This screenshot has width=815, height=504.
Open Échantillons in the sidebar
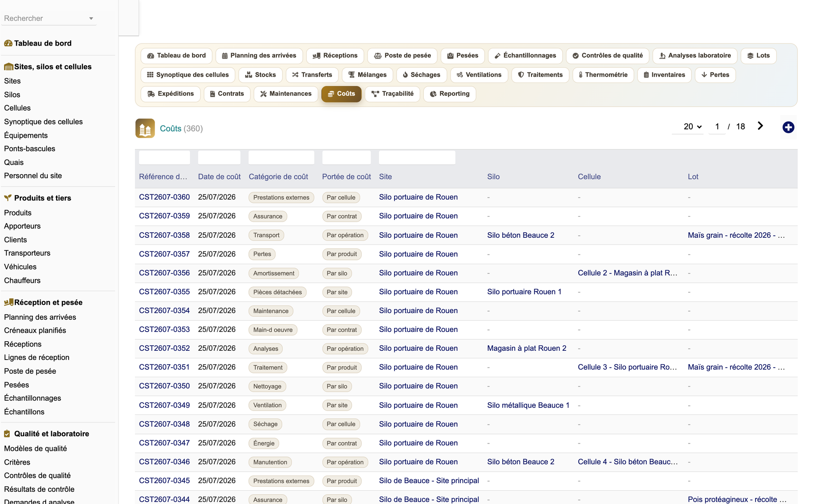[x=24, y=411]
